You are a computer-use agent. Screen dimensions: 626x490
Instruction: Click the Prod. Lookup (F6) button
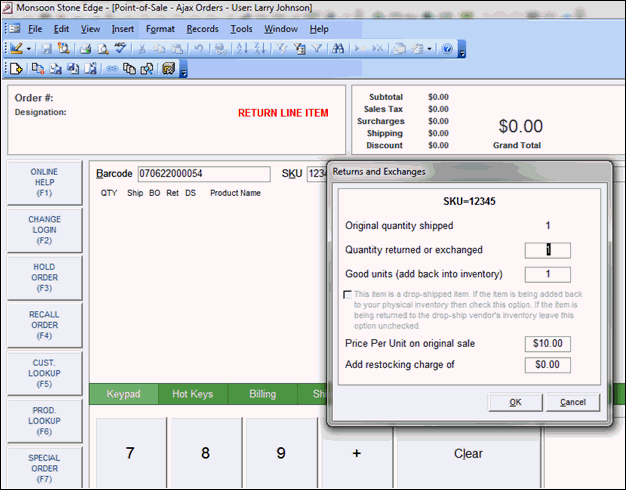pos(44,421)
